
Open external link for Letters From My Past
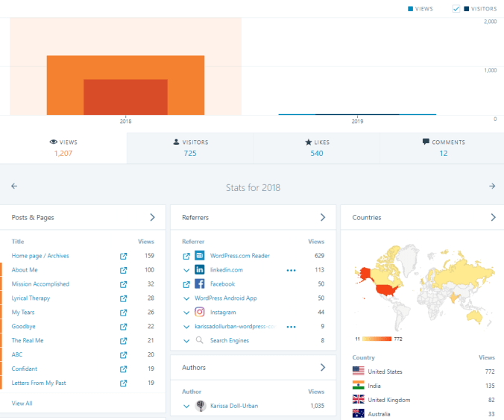point(124,383)
